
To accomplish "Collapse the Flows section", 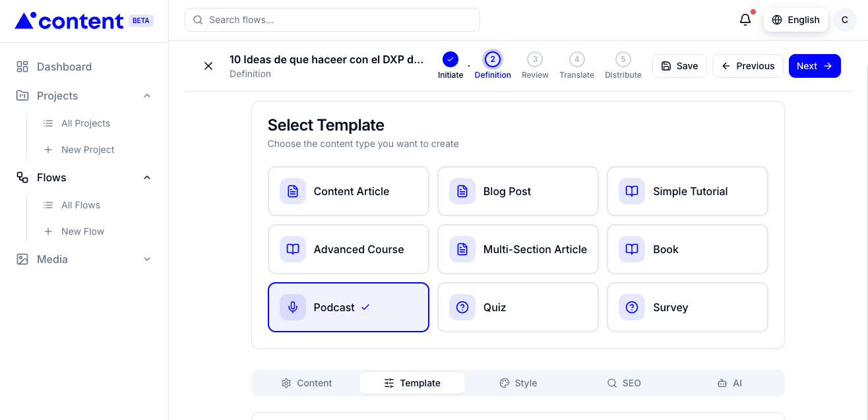I will 146,177.
